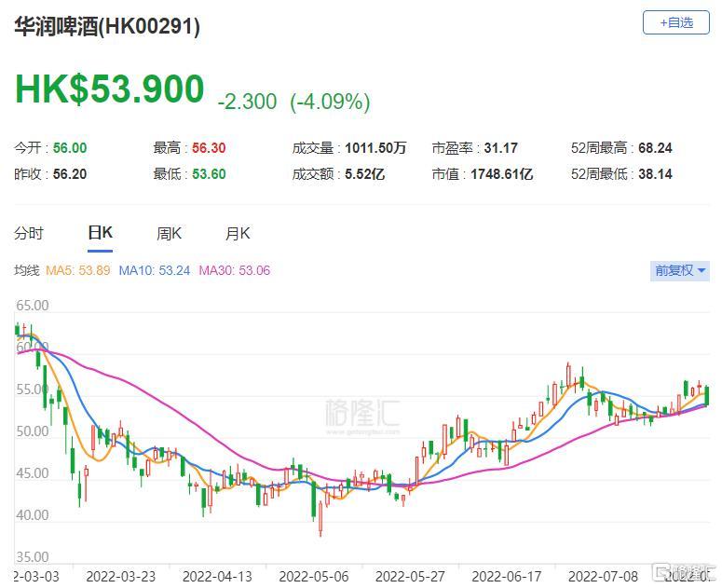Viewport: 722px width, 588px height.
Task: Click the 50.00 price axis label
Action: click(x=33, y=431)
